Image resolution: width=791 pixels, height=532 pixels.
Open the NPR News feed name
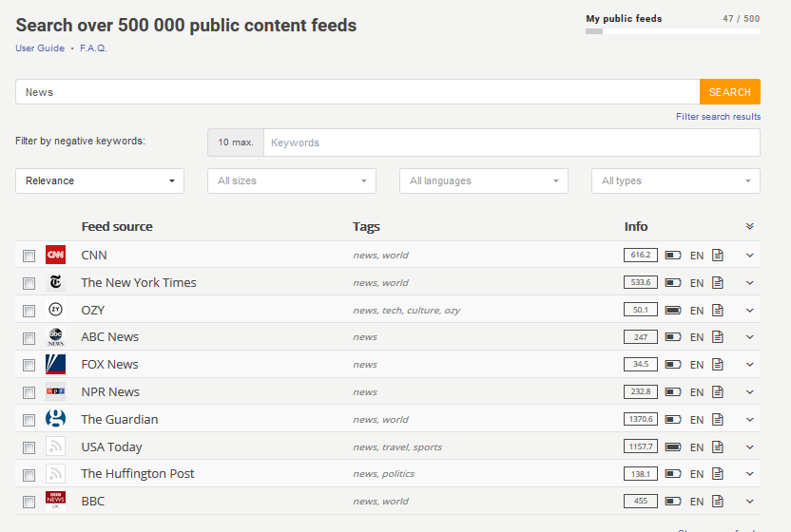(x=110, y=391)
